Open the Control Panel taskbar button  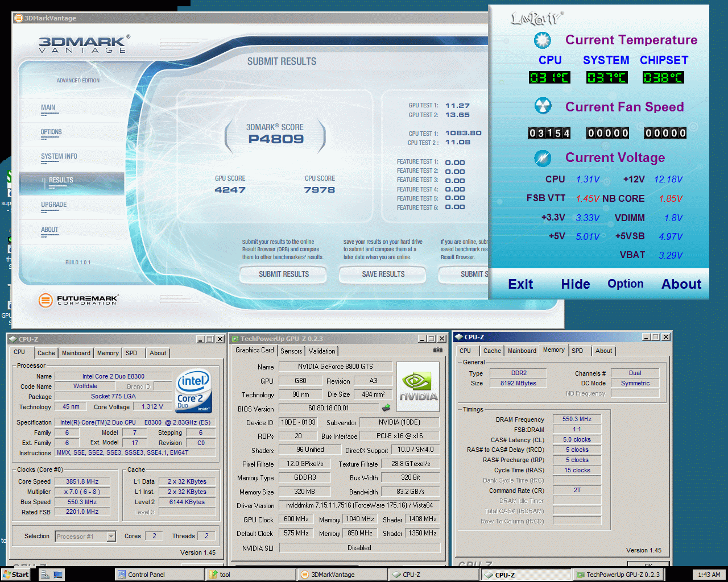[x=159, y=575]
